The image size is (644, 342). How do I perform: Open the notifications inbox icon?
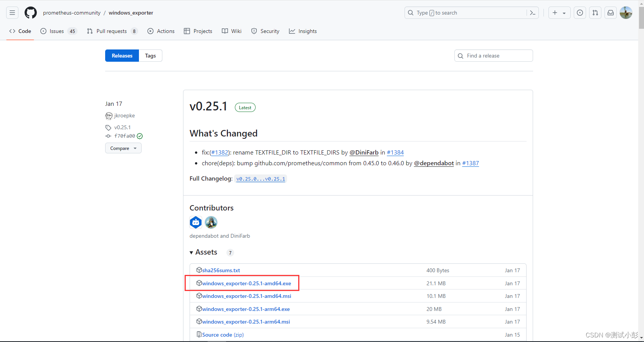click(611, 13)
